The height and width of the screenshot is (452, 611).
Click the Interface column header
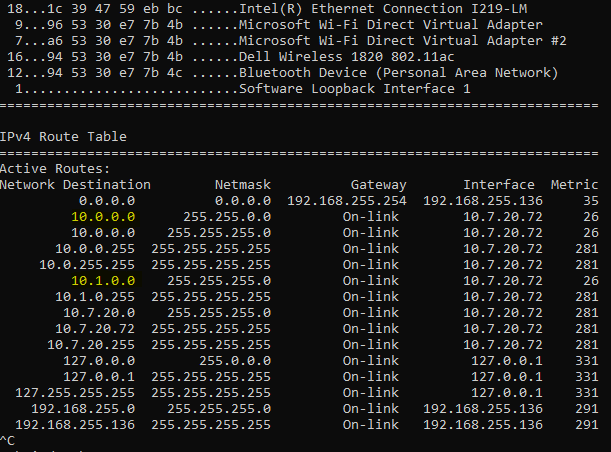coord(499,185)
